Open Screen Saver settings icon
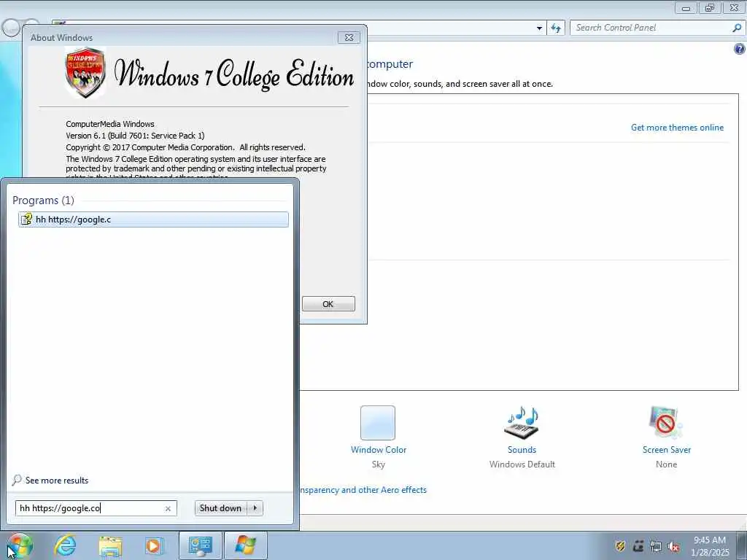This screenshot has width=747, height=560. point(666,423)
